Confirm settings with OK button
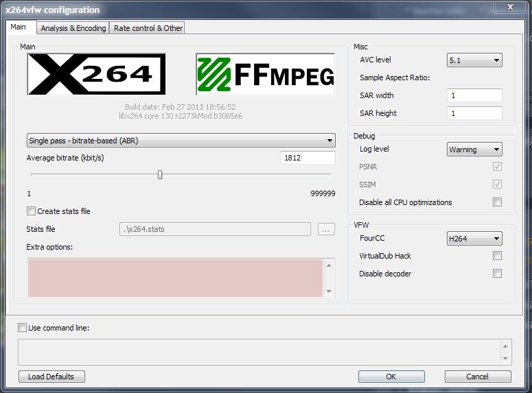The image size is (532, 393). coord(391,377)
